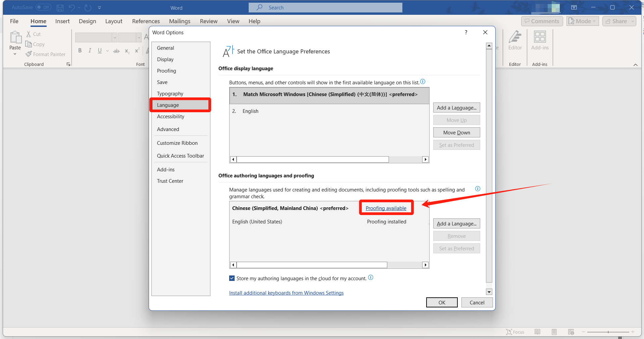
Task: Open the Editor tool icon
Action: tap(515, 37)
